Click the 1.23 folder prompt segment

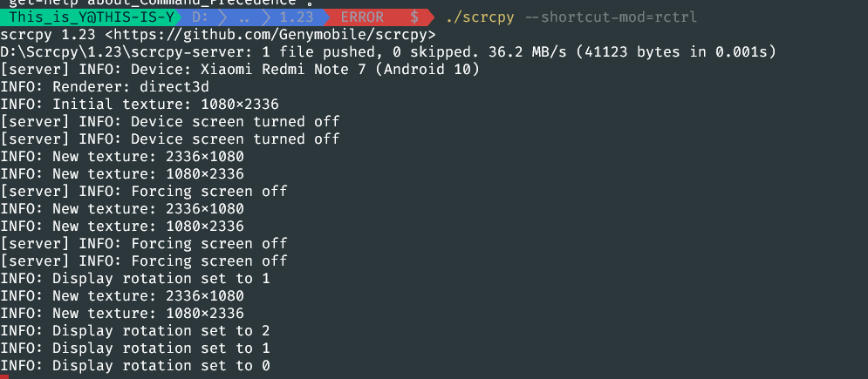[297, 17]
